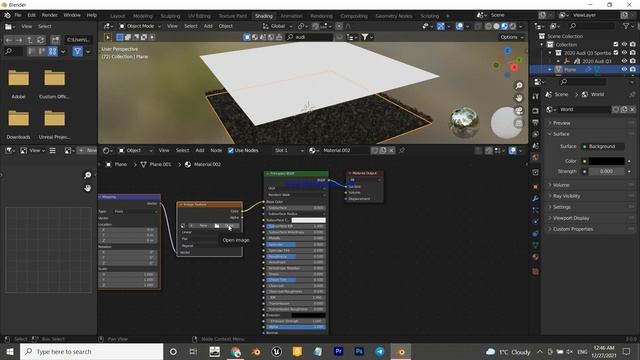Open viewport filter funnel dropdown
This screenshot has width=640, height=360.
point(367,37)
